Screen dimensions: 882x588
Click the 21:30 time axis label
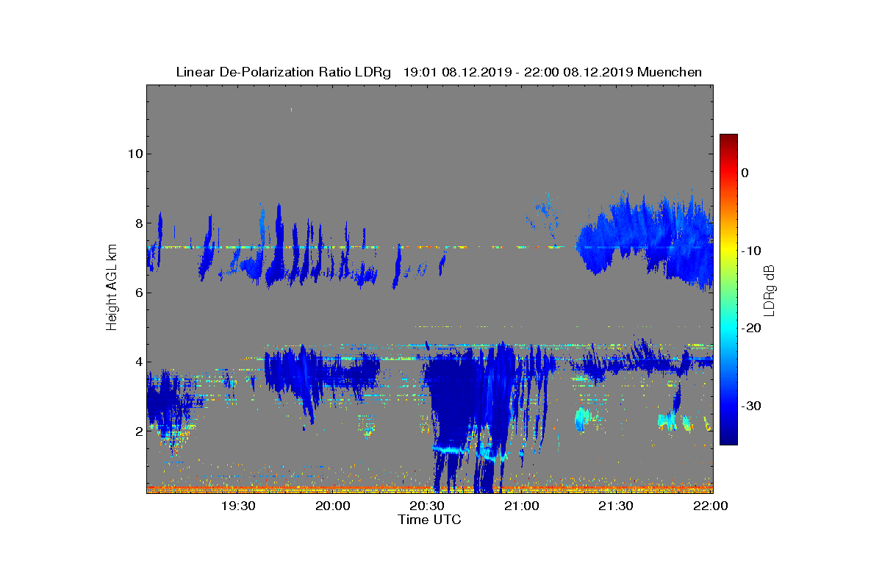(x=616, y=506)
